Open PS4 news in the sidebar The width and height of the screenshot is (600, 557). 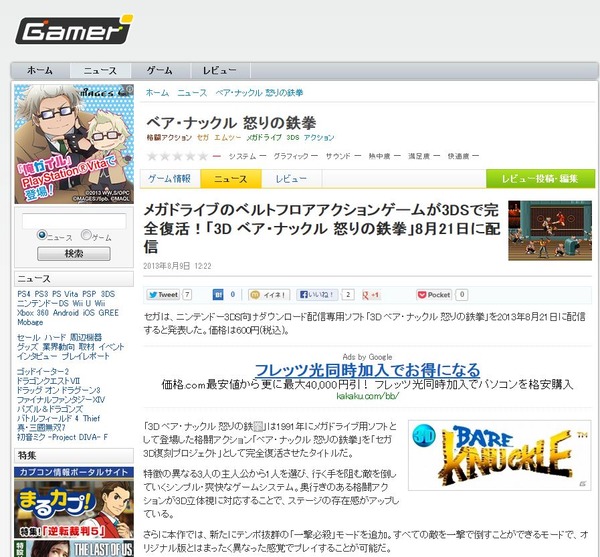point(24,294)
